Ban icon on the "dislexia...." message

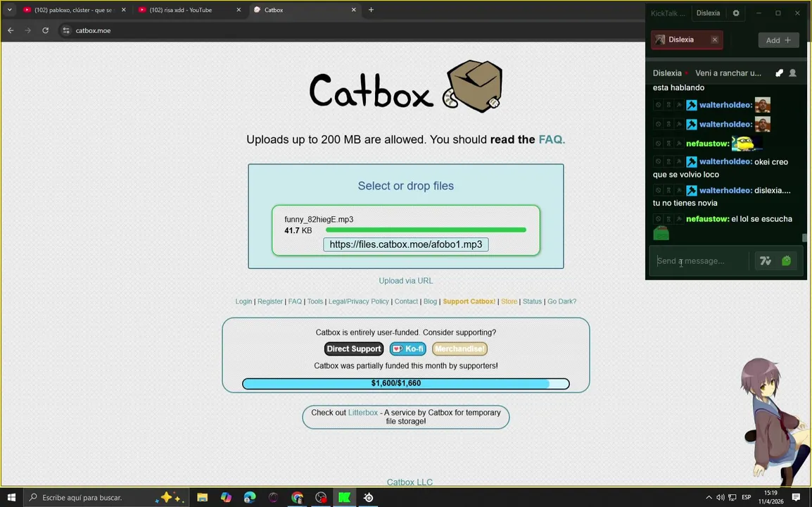click(x=658, y=190)
